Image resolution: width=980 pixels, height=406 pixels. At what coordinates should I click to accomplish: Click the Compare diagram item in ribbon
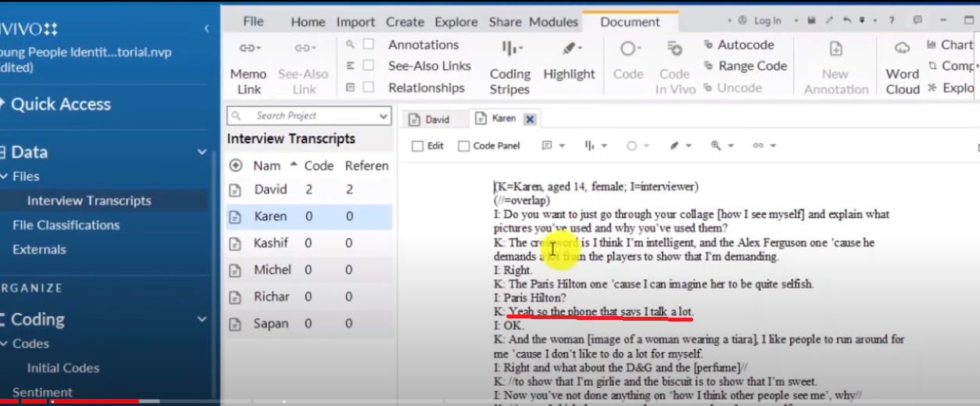(x=950, y=66)
